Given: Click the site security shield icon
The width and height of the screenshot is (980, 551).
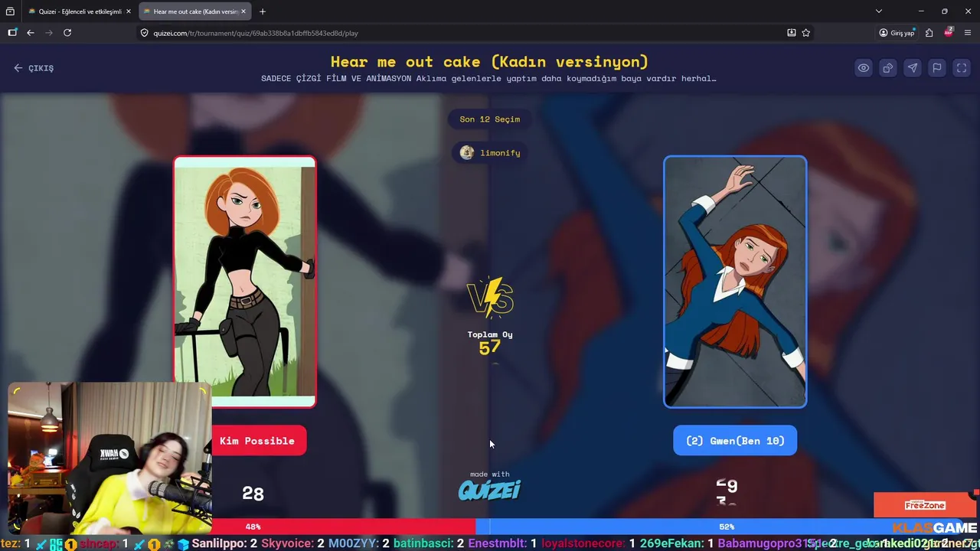Looking at the screenshot, I should 145,33.
